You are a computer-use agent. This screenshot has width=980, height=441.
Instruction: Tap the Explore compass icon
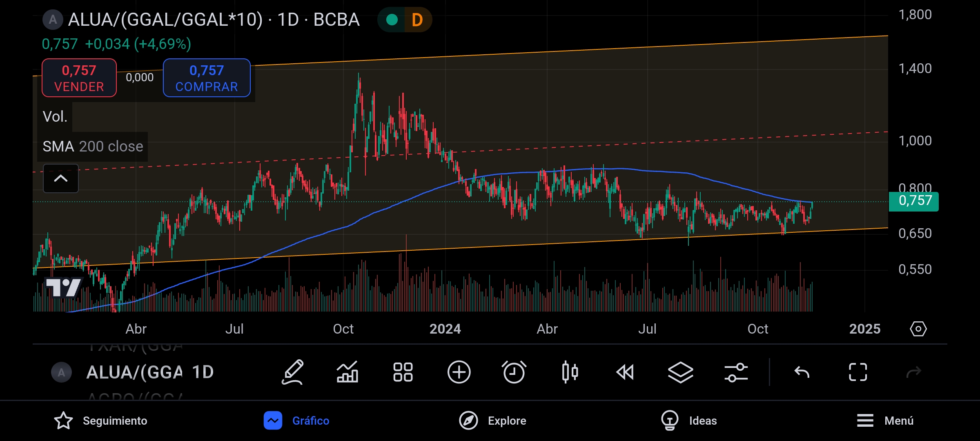(468, 421)
